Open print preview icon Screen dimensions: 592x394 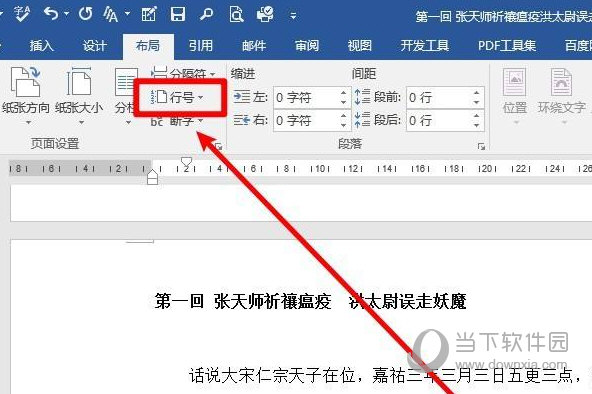[x=236, y=14]
